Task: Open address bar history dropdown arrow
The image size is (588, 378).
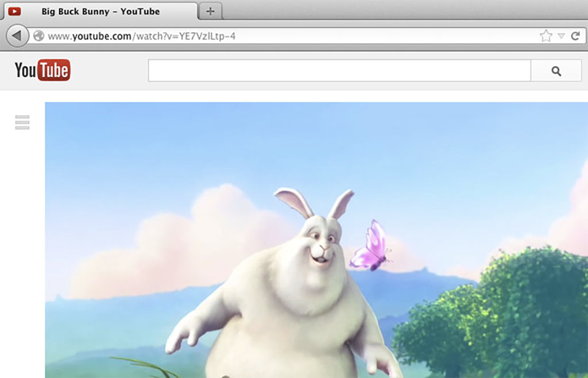Action: pyautogui.click(x=562, y=36)
